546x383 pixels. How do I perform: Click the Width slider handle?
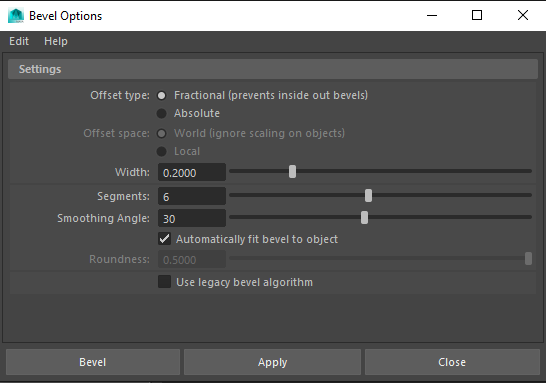pyautogui.click(x=292, y=172)
